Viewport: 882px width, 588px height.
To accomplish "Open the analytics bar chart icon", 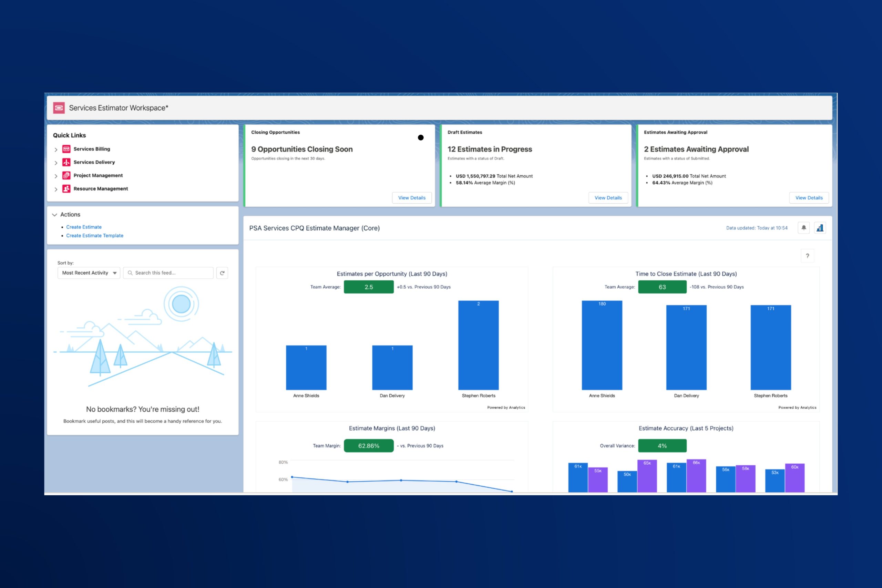I will [820, 228].
